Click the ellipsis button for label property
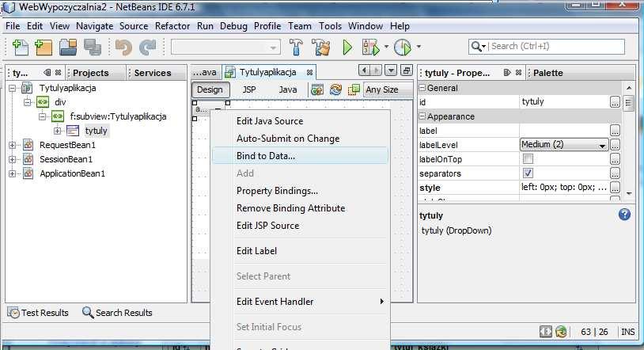Screen dimensions: 644x350 (615, 131)
